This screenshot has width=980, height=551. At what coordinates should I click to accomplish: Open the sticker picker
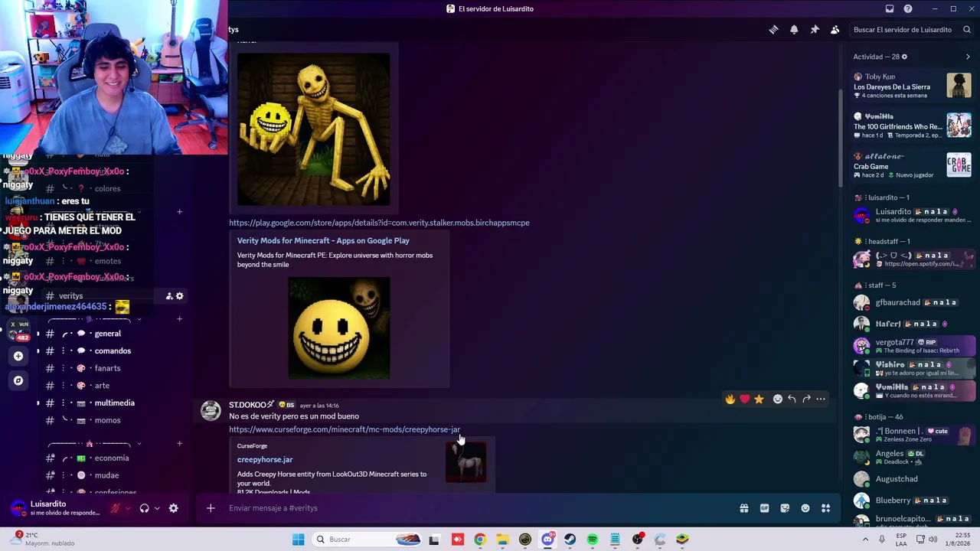coord(785,508)
